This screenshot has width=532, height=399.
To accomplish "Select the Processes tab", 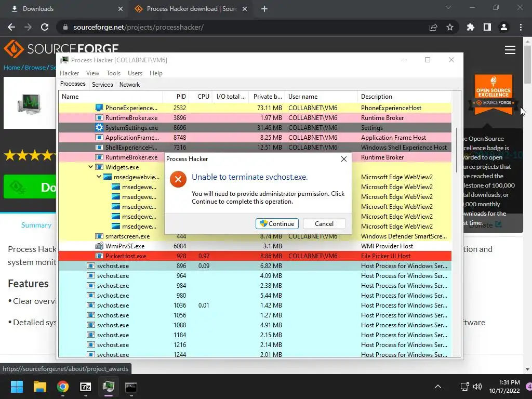I will tap(73, 84).
